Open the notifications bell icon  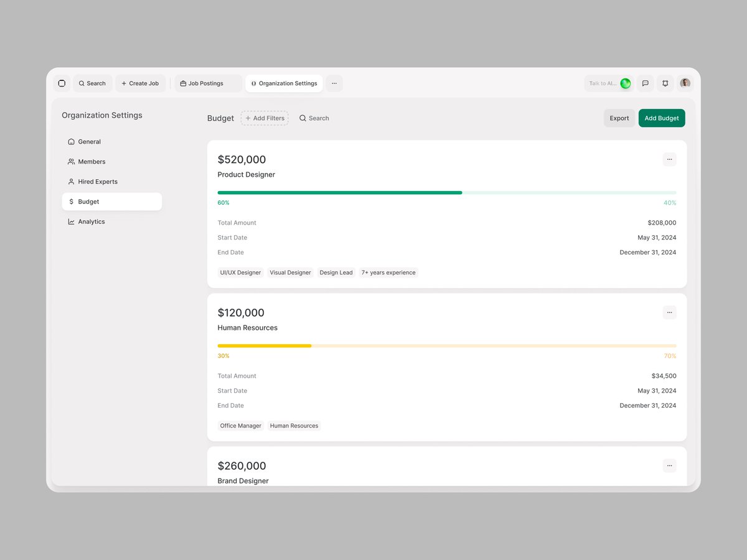click(665, 83)
